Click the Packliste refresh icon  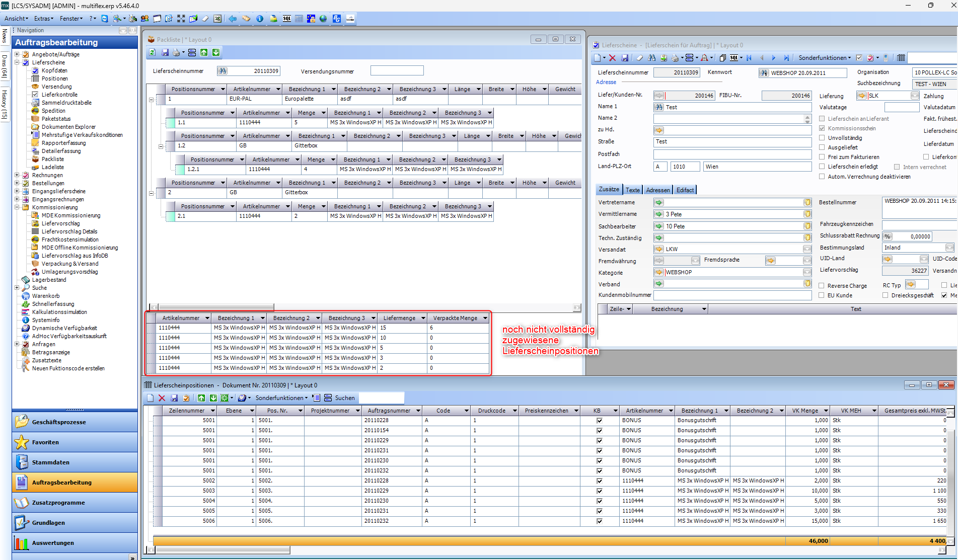[x=153, y=52]
